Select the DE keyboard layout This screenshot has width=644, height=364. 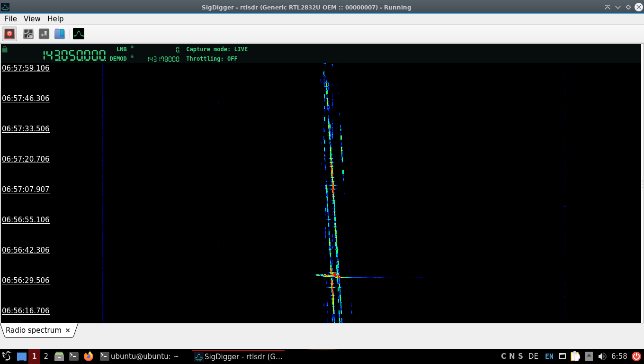[x=533, y=356]
